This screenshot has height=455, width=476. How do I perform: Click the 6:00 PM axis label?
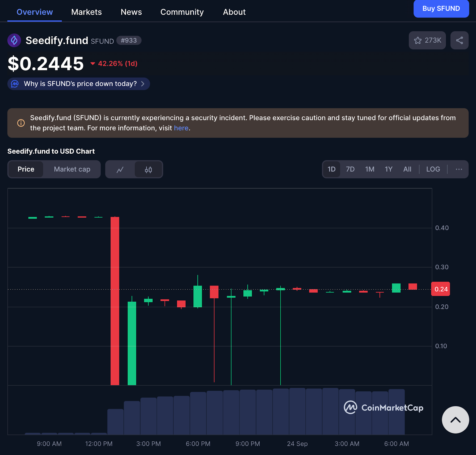coord(198,444)
